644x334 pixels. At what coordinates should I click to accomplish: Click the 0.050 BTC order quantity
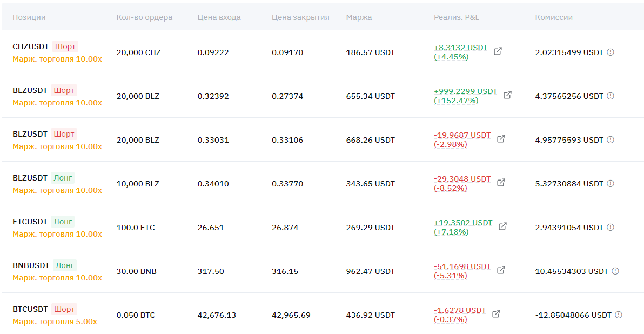136,315
